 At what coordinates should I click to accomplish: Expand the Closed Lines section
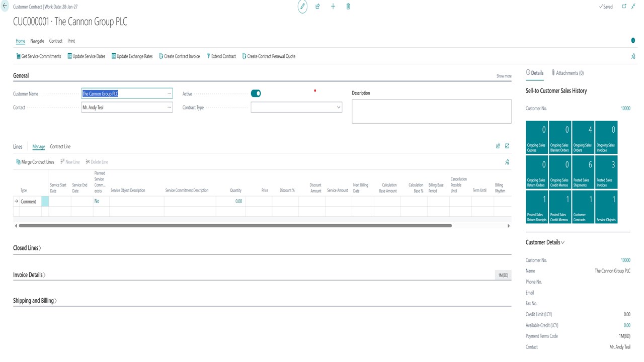pos(27,248)
